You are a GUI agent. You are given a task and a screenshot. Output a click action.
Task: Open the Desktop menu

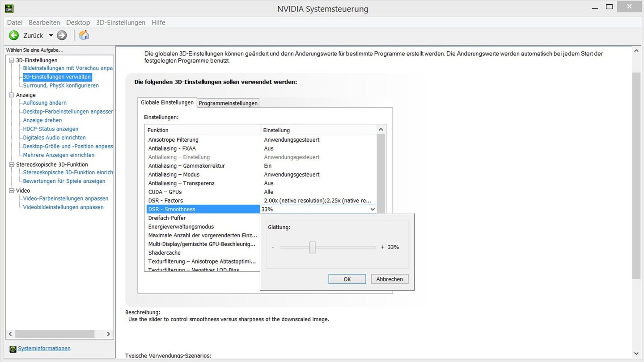[78, 22]
